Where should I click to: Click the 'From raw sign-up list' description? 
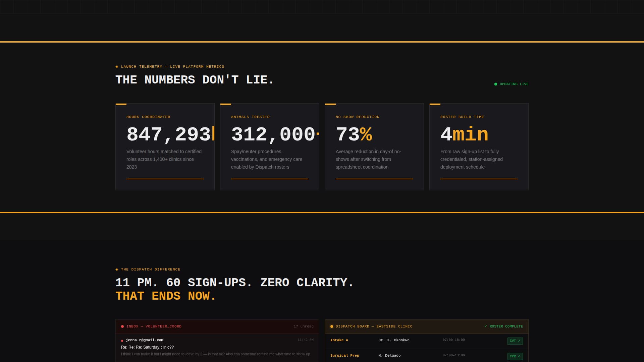click(x=472, y=159)
